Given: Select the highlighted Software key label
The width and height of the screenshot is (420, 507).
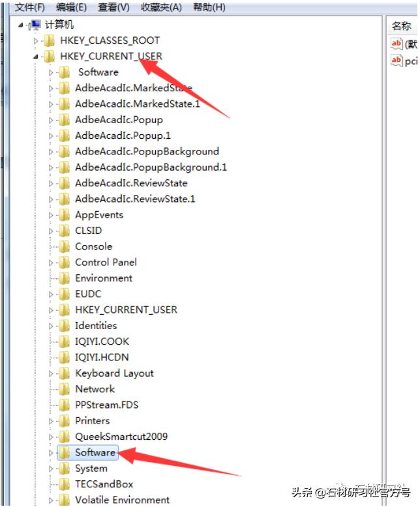Looking at the screenshot, I should (95, 453).
